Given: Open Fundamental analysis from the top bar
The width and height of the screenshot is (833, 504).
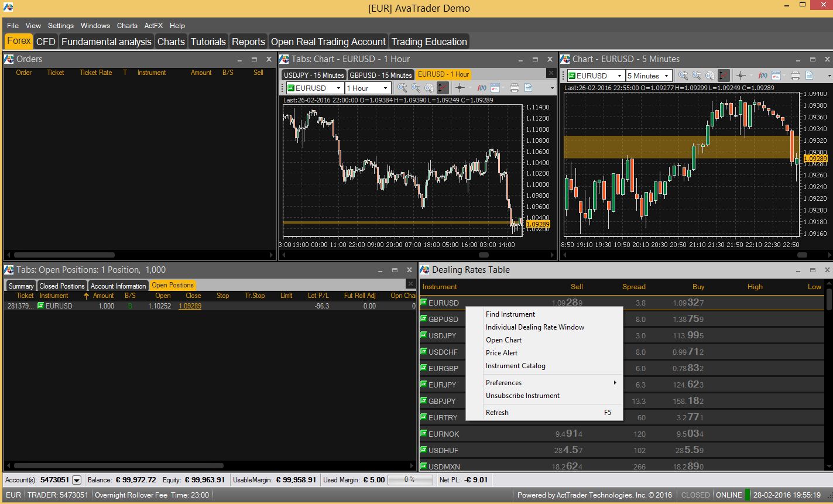Looking at the screenshot, I should [107, 42].
